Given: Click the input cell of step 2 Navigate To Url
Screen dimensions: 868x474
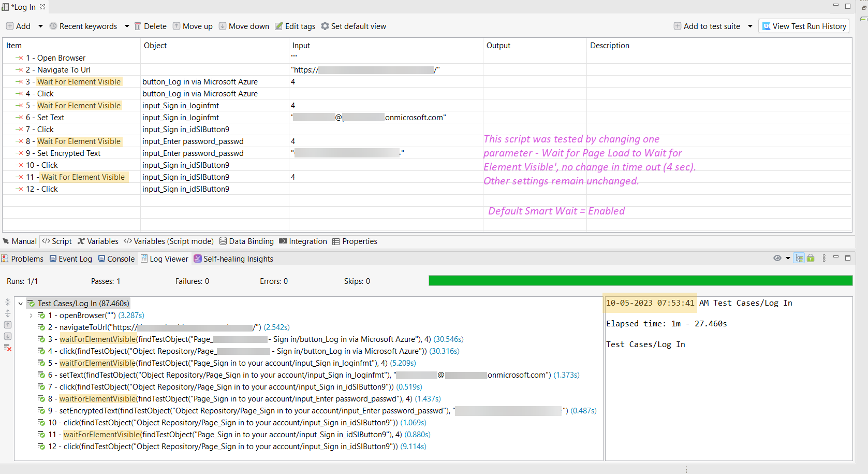Looking at the screenshot, I should pyautogui.click(x=386, y=70).
